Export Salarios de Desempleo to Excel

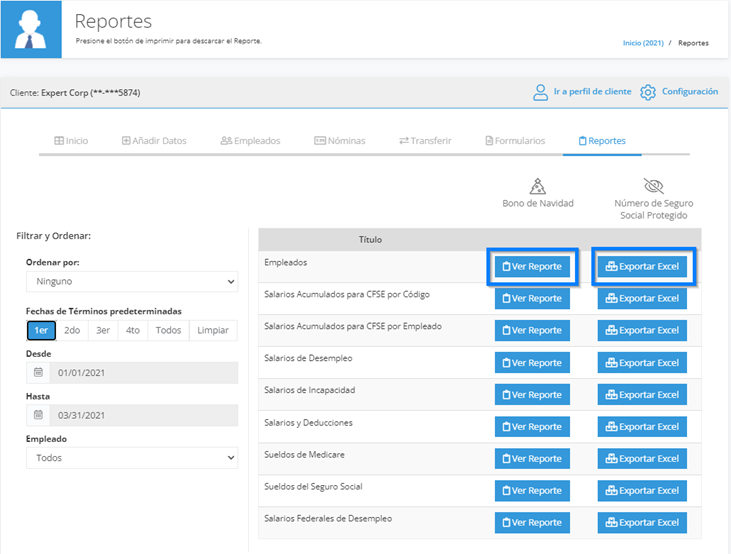click(x=642, y=363)
